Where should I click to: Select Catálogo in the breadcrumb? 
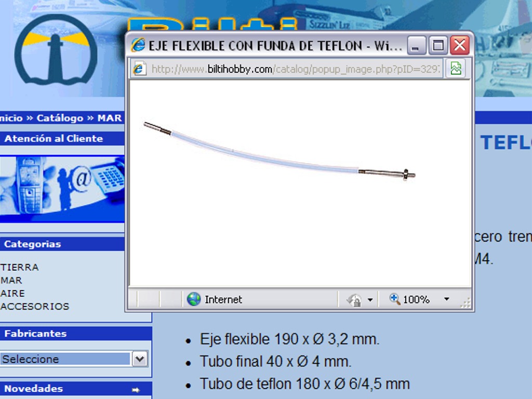click(x=60, y=118)
